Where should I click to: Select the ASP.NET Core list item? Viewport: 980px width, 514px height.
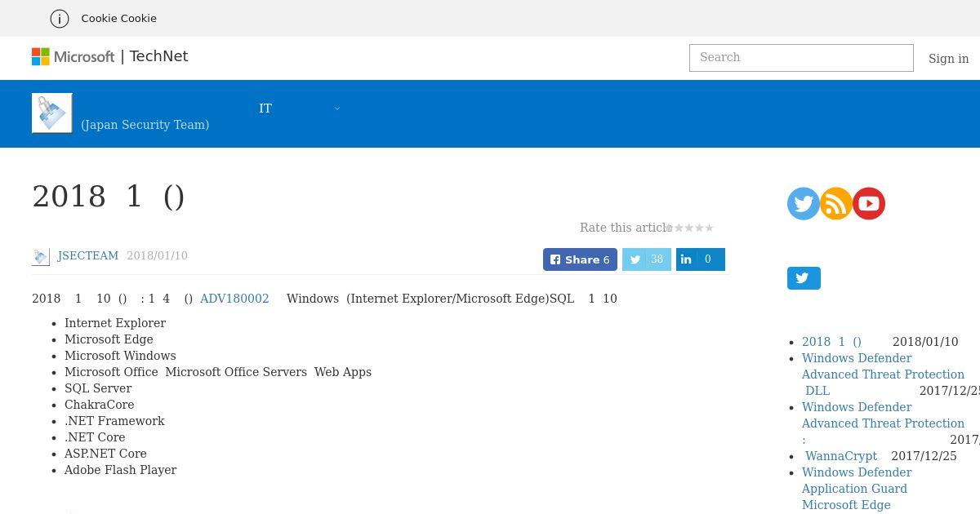[x=105, y=454]
